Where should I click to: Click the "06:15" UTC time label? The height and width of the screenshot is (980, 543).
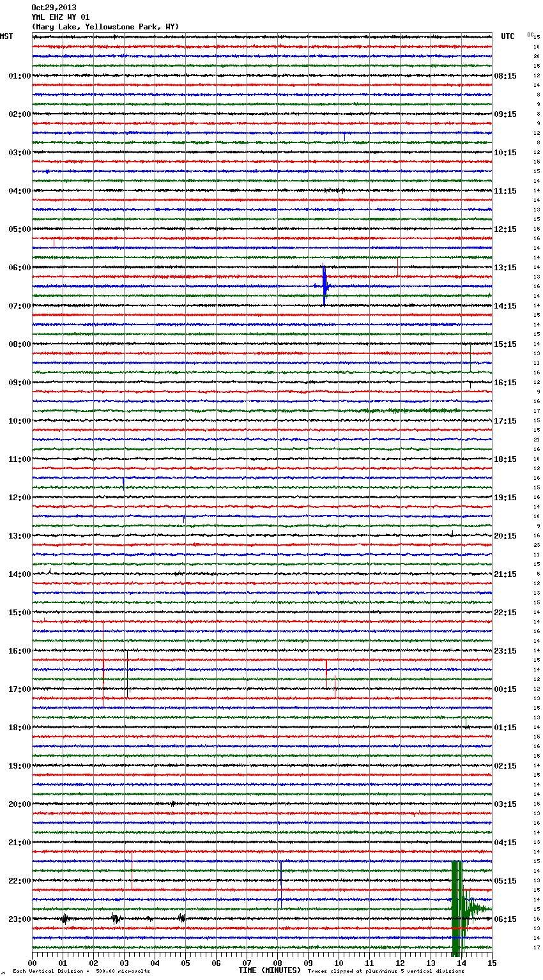[505, 919]
